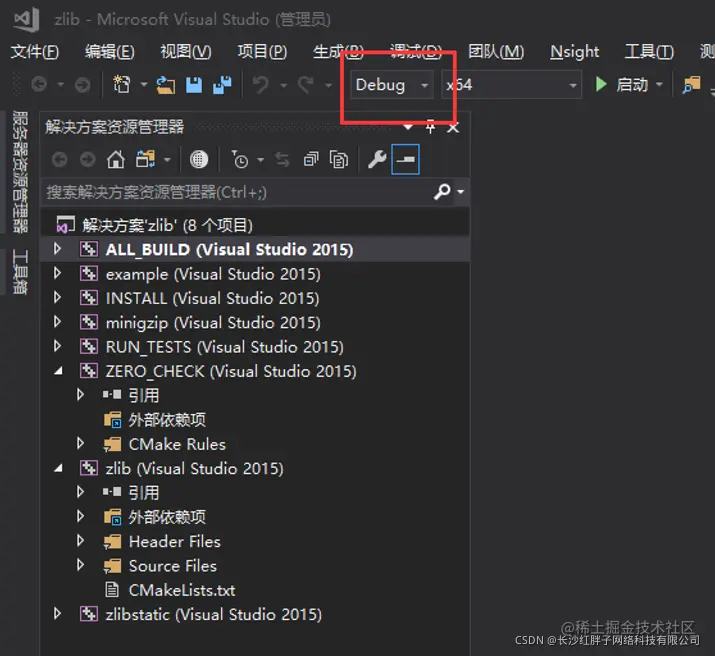Toggle the Preview Selected Items button

(405, 160)
